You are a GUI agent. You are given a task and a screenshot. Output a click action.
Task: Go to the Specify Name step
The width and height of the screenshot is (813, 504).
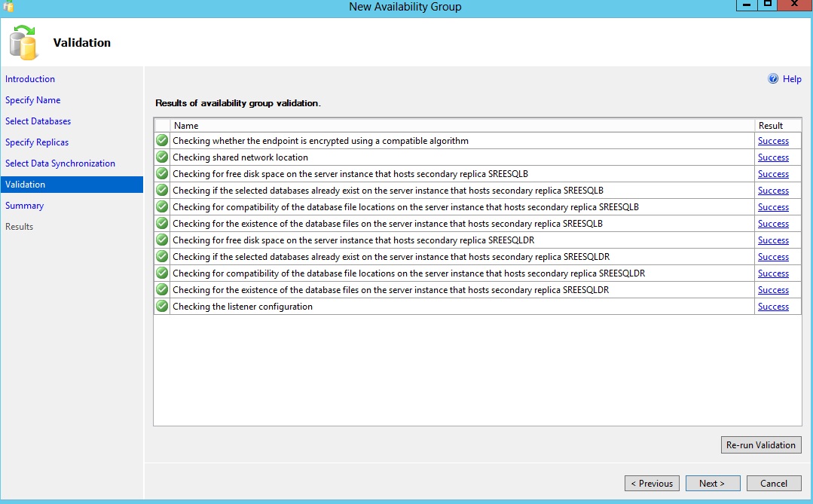pyautogui.click(x=33, y=100)
